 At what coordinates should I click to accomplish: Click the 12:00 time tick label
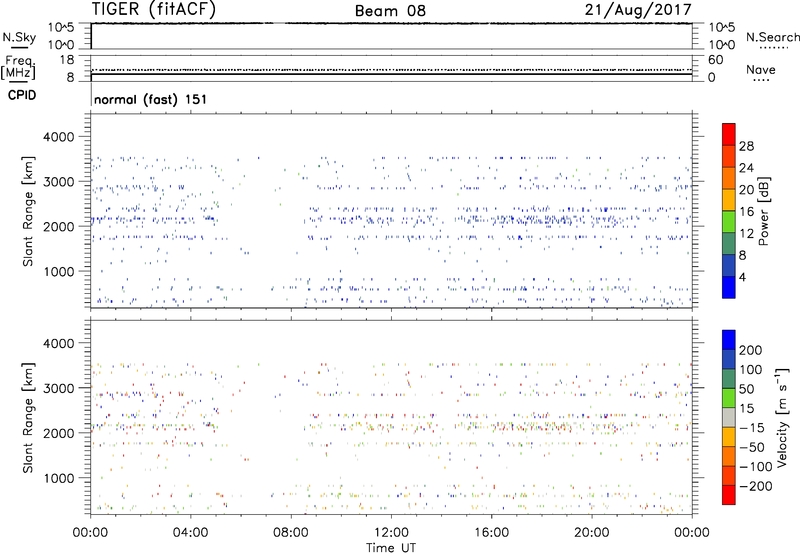(391, 533)
